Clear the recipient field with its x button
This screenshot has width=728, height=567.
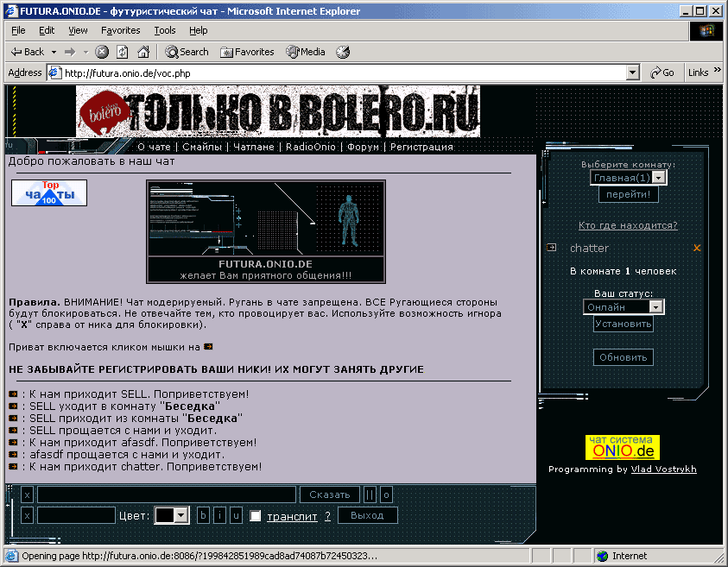(x=27, y=515)
